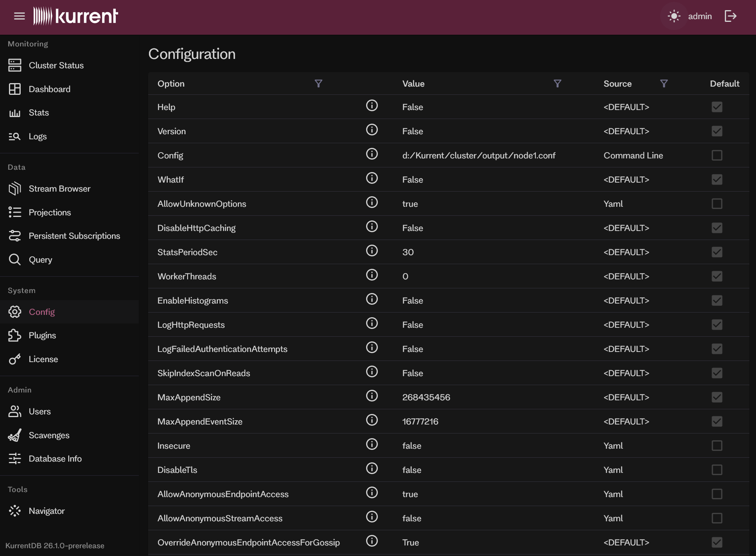This screenshot has height=556, width=756.
Task: Click the Cluster Status server icon
Action: [15, 65]
